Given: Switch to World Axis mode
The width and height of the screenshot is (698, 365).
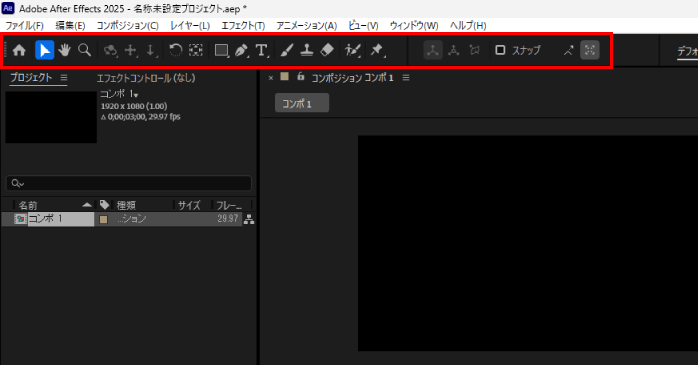Looking at the screenshot, I should (454, 50).
